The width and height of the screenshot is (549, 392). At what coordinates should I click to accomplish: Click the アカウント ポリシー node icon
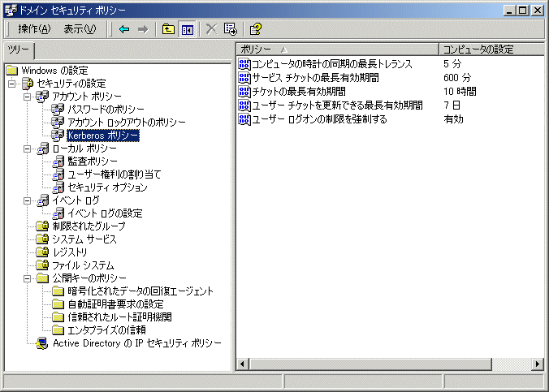tap(42, 97)
